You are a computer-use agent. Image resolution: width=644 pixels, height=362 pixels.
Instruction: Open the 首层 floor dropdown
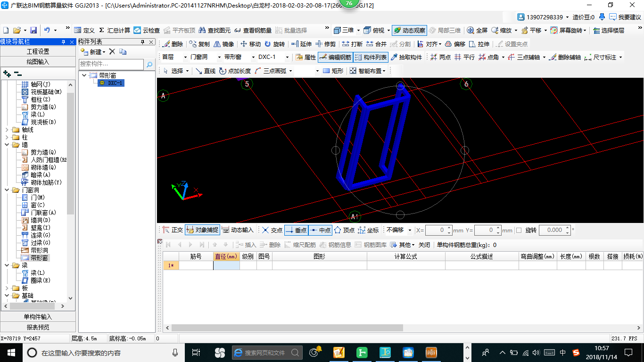pos(185,57)
